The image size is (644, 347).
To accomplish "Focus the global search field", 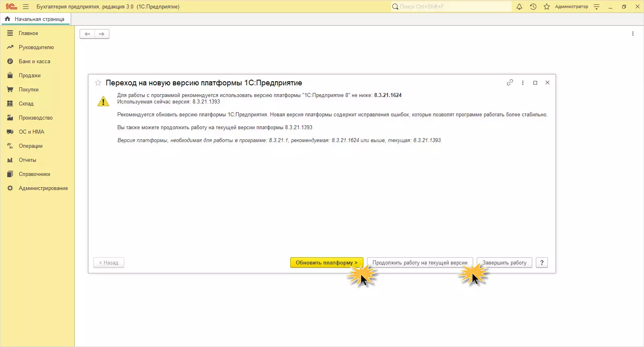I will coord(451,6).
